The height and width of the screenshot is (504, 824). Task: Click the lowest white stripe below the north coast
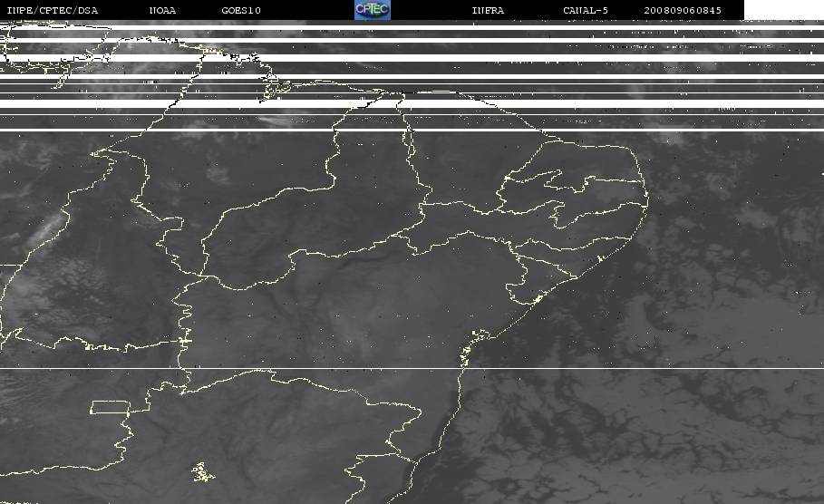tap(412, 130)
